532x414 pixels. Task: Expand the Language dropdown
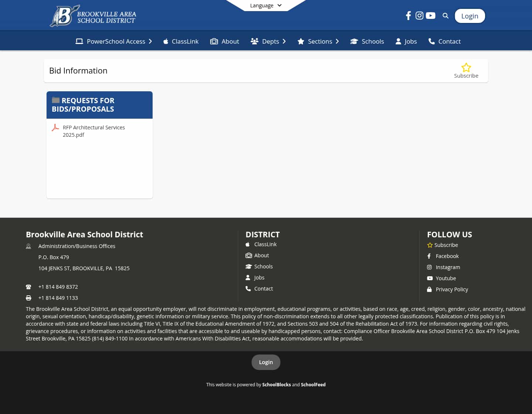[x=266, y=5]
